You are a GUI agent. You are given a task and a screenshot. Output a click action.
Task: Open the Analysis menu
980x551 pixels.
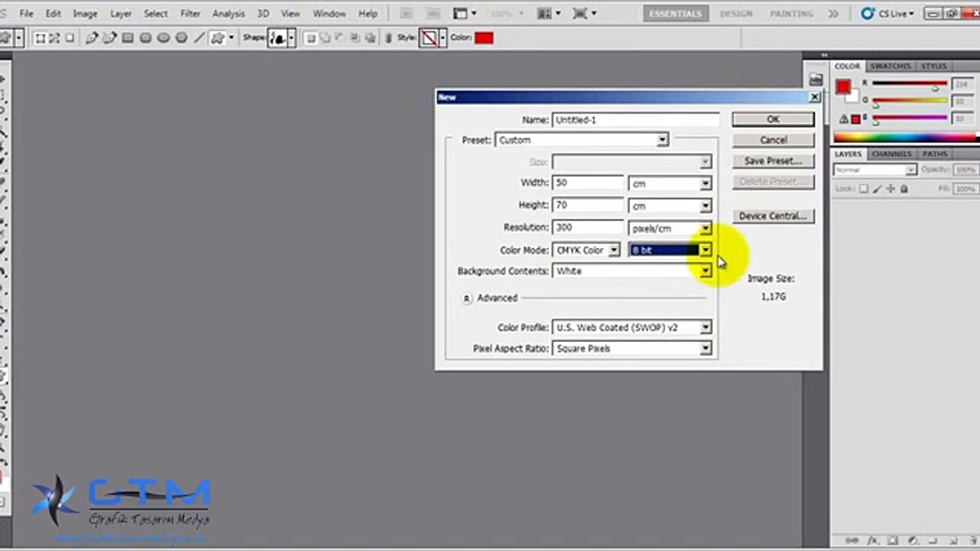click(x=228, y=14)
